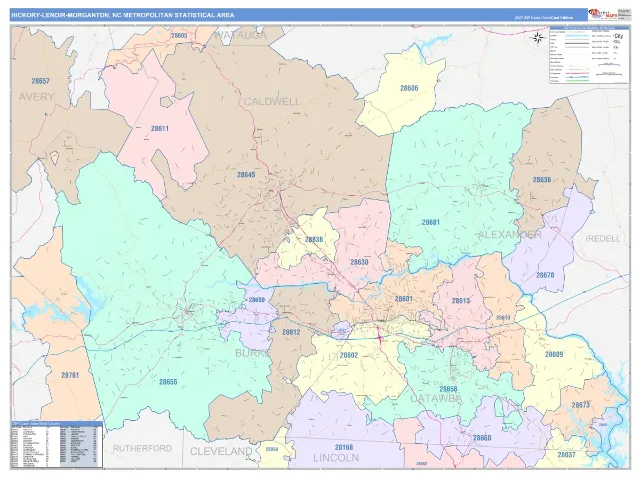This screenshot has width=640, height=480.
Task: Select ZIP code label 28612
Action: [x=291, y=332]
